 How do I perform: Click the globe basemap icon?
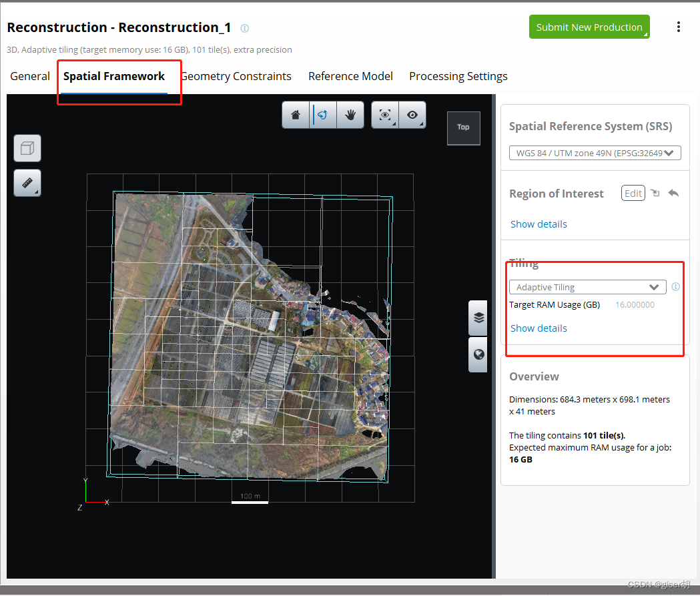point(478,354)
